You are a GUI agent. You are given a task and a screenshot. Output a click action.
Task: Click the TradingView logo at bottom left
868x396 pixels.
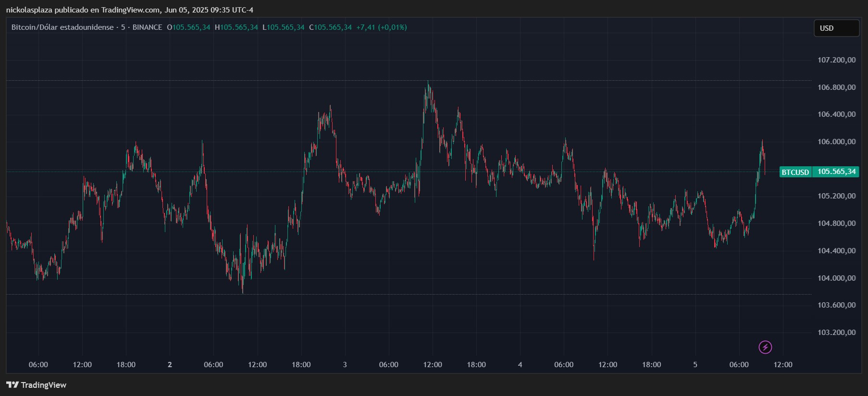36,385
